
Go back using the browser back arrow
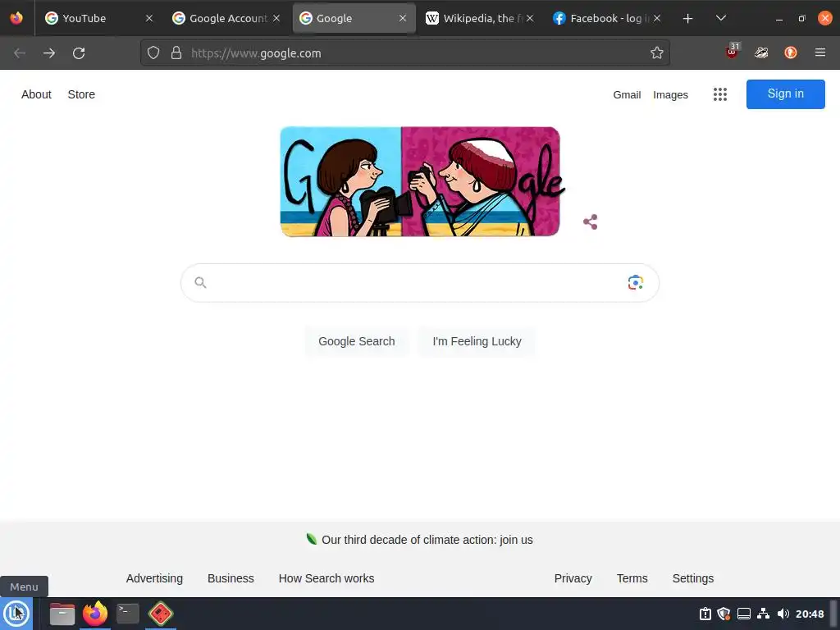pos(20,53)
